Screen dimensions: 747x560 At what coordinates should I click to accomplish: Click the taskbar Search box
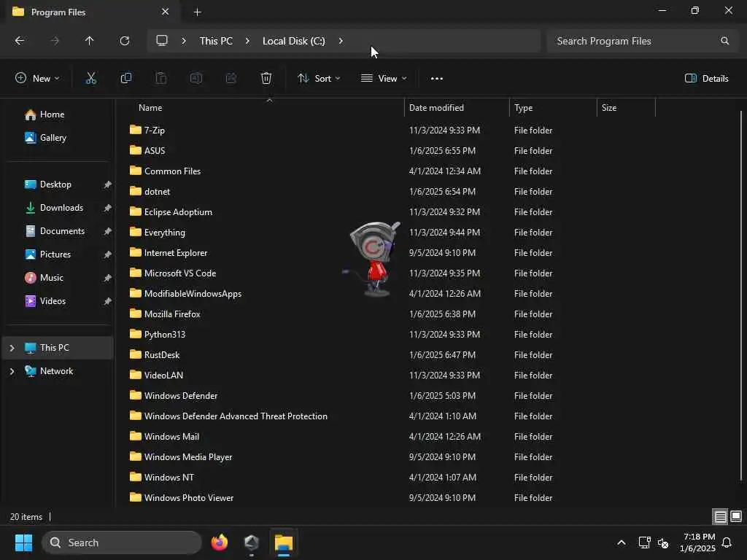[x=122, y=542]
